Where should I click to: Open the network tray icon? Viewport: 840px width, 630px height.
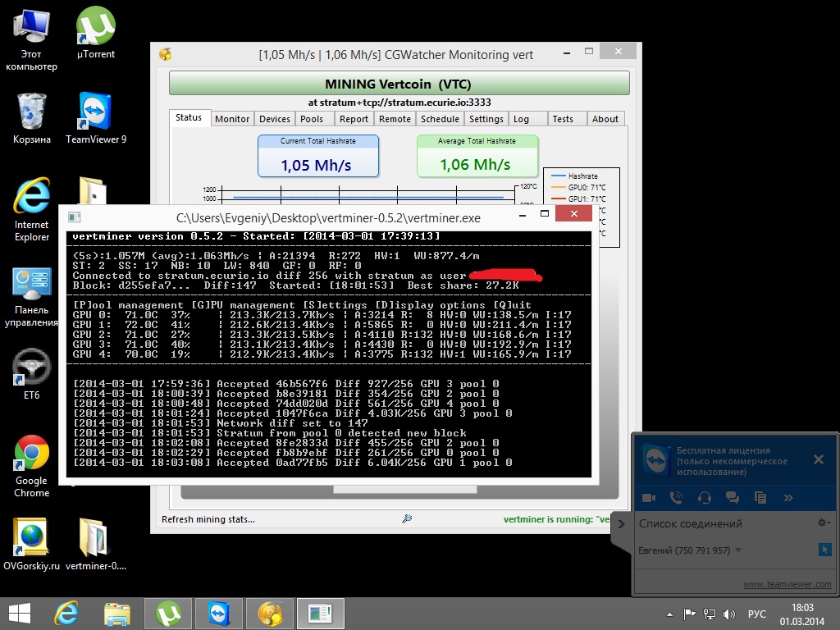(x=710, y=614)
